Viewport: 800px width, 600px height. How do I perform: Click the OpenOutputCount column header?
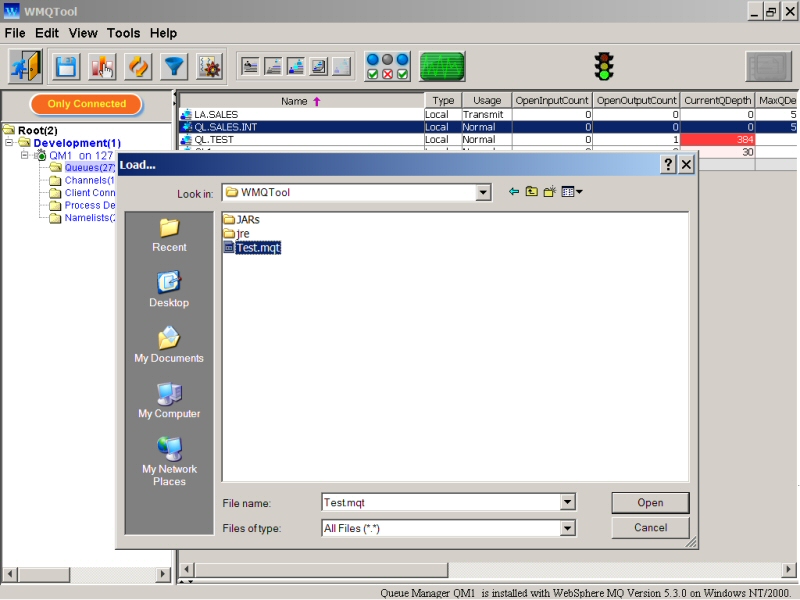(636, 101)
